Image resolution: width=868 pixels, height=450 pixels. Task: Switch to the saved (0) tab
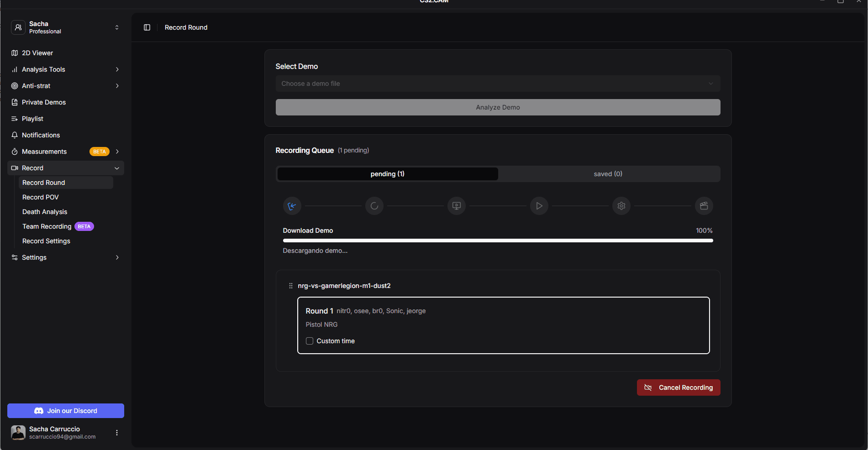click(x=608, y=174)
